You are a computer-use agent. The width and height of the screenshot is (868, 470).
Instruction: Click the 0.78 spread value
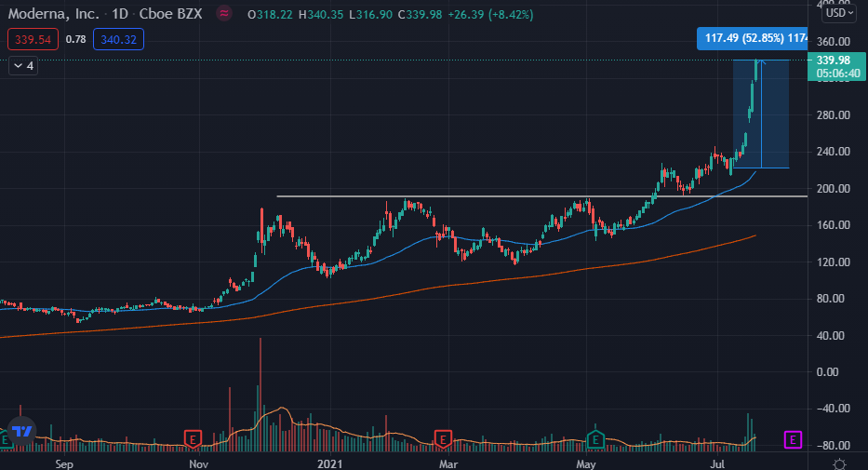tap(76, 39)
